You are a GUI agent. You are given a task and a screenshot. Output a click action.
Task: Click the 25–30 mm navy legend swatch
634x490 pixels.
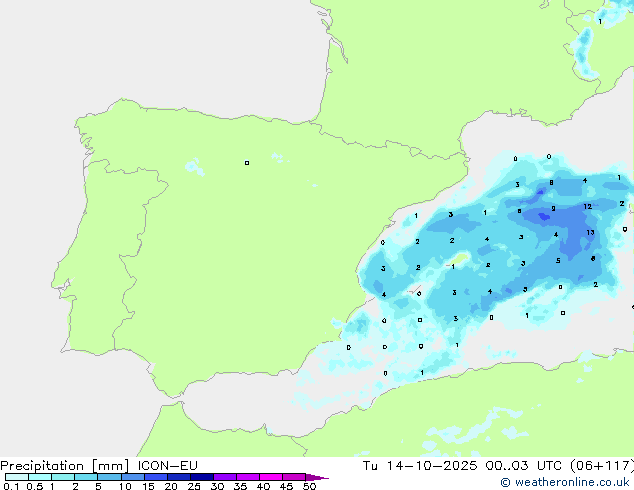pos(202,477)
